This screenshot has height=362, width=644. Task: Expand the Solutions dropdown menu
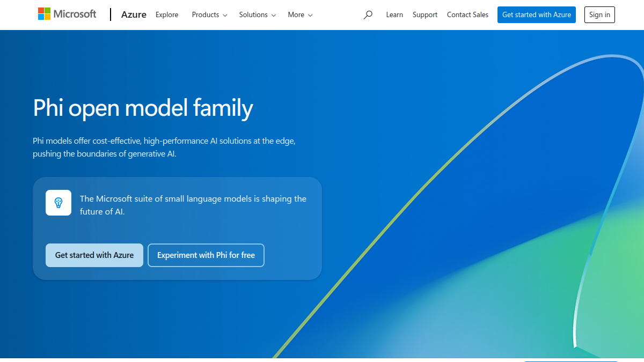tap(258, 15)
